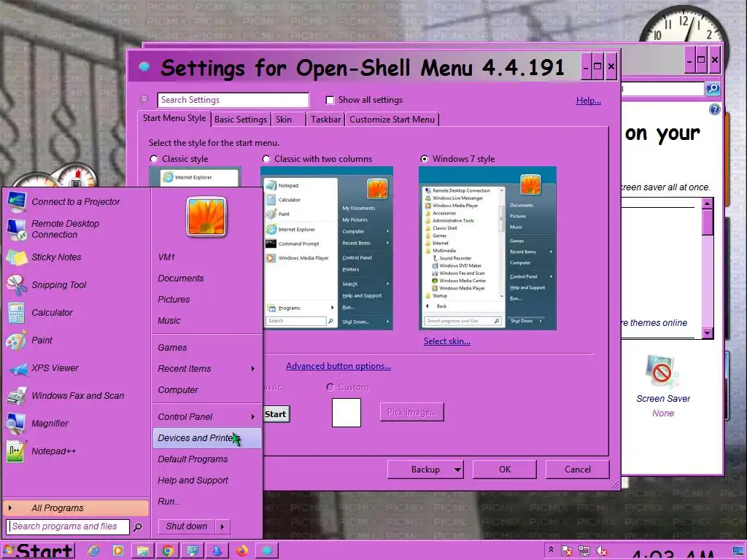Click the Pick image... button

tap(412, 413)
